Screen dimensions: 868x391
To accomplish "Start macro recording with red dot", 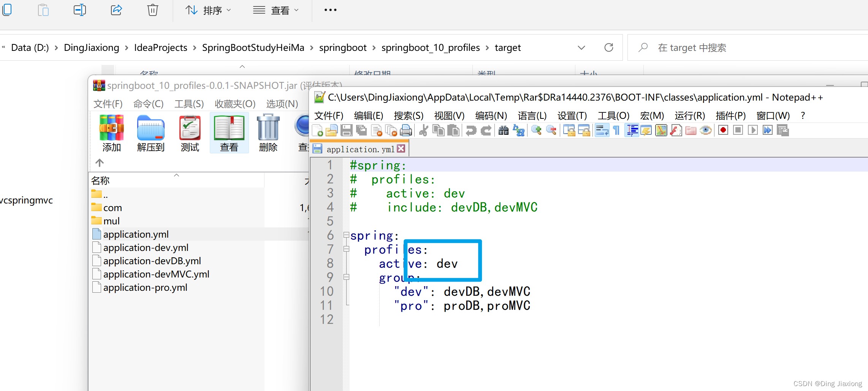I will 723,131.
